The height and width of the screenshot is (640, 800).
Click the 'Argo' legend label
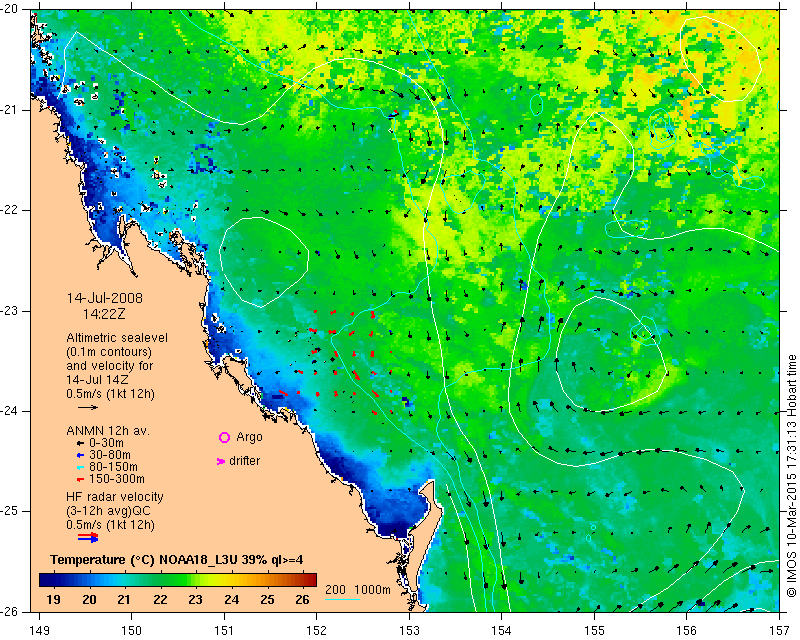tap(249, 437)
